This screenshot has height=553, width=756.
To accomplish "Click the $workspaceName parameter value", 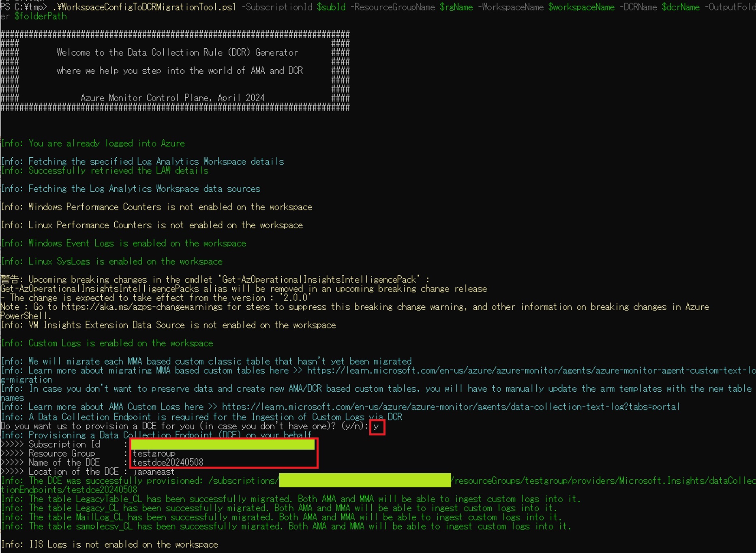I will tap(581, 7).
